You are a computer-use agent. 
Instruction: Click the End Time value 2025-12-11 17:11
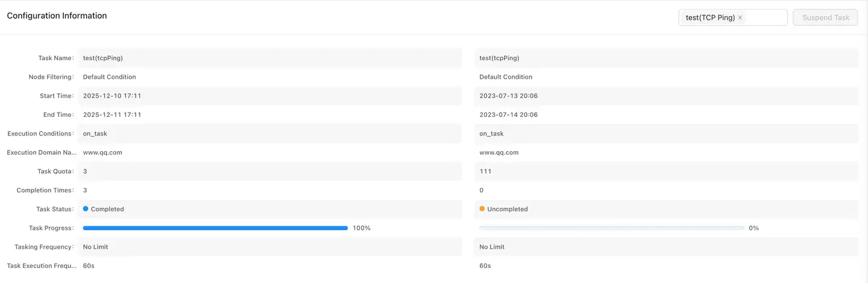coord(112,114)
